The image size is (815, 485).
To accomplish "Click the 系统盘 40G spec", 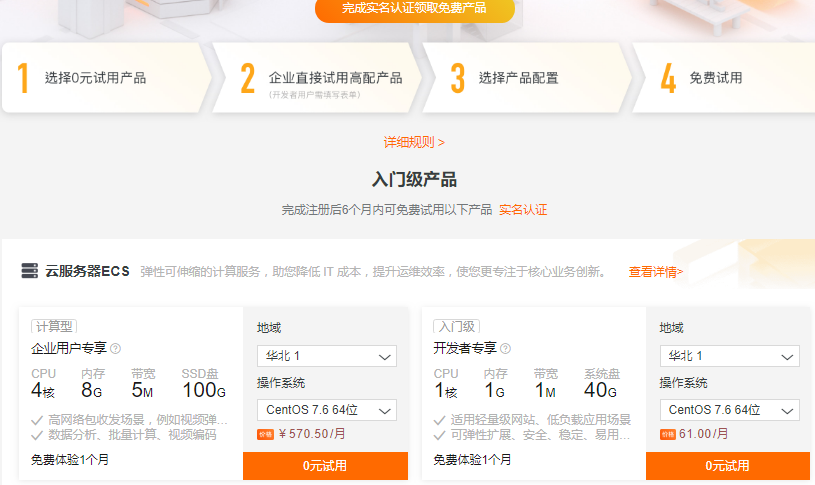I will click(601, 384).
